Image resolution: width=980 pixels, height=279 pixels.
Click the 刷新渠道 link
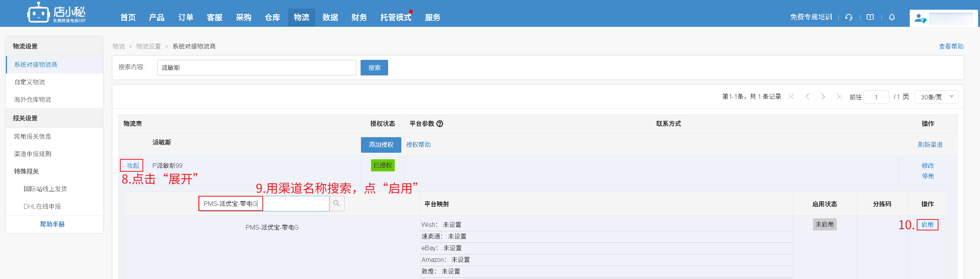(930, 145)
